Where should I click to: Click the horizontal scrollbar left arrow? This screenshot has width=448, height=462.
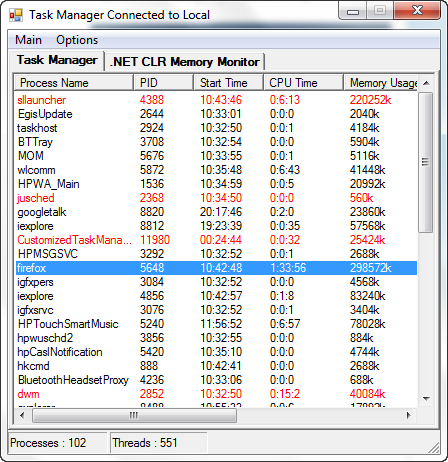tap(22, 415)
